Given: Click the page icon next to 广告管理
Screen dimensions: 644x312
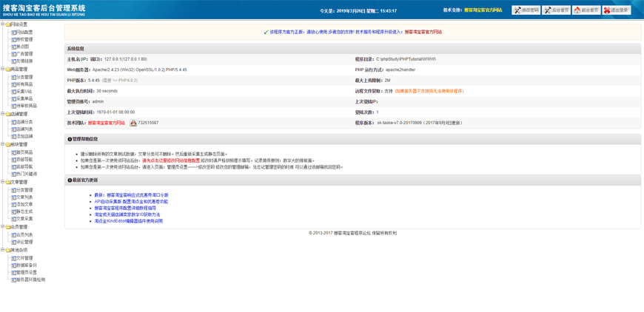Looking at the screenshot, I should (x=13, y=54).
